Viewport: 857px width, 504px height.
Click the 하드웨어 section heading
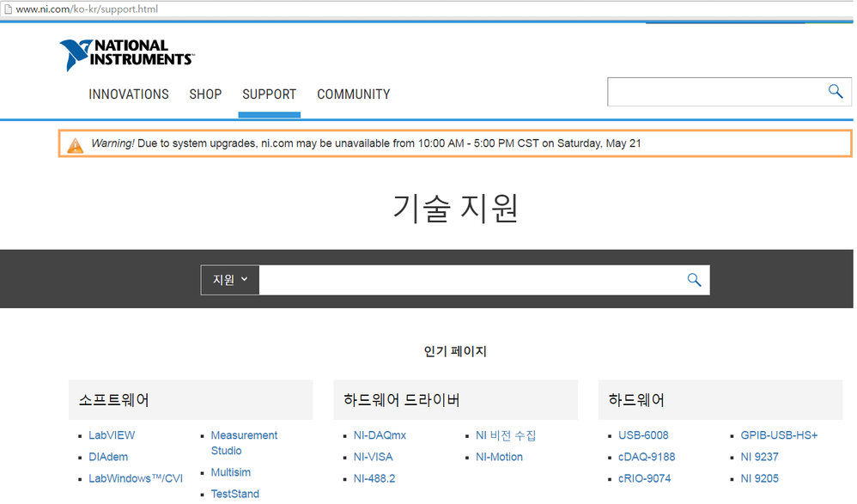coord(636,400)
